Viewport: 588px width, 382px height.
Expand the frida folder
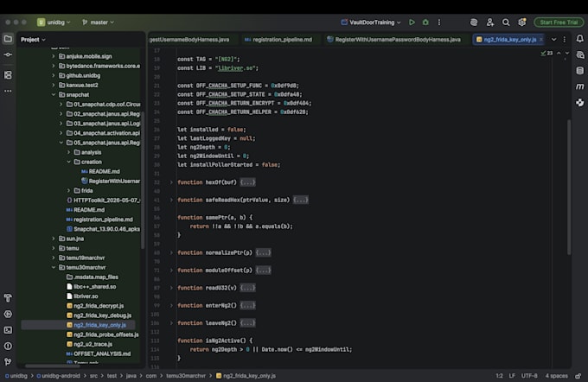click(x=68, y=191)
